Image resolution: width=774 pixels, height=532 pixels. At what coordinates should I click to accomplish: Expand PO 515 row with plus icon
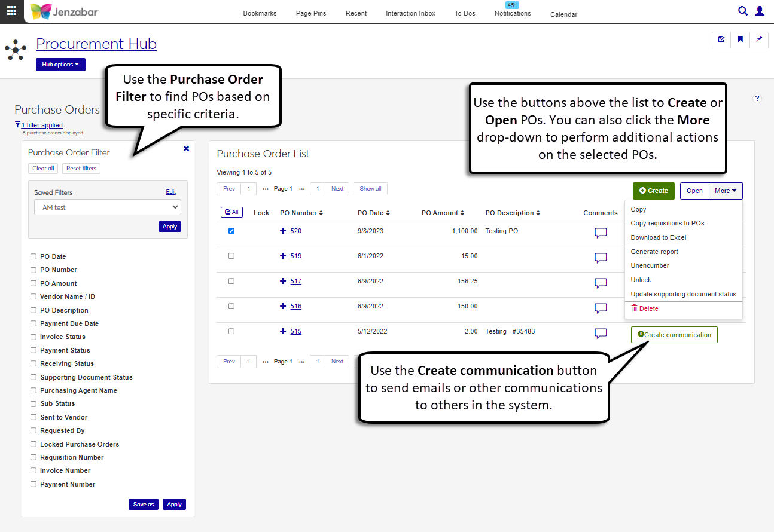point(284,331)
